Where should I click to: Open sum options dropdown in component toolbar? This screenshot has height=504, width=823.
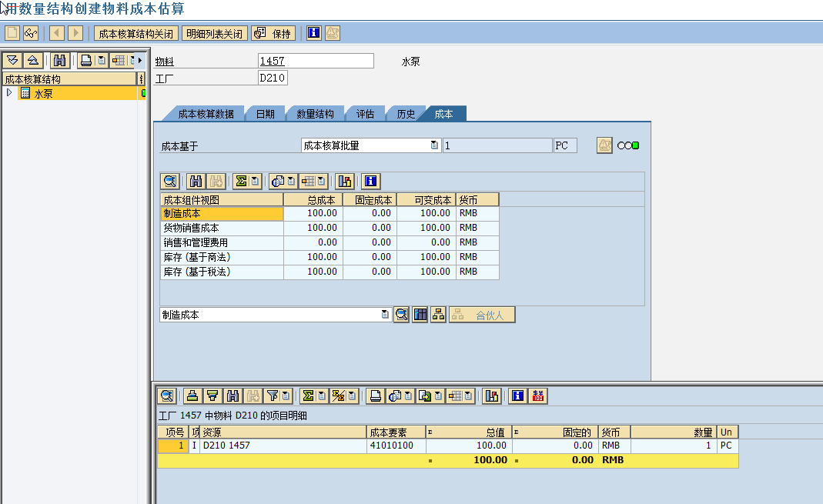click(x=255, y=181)
